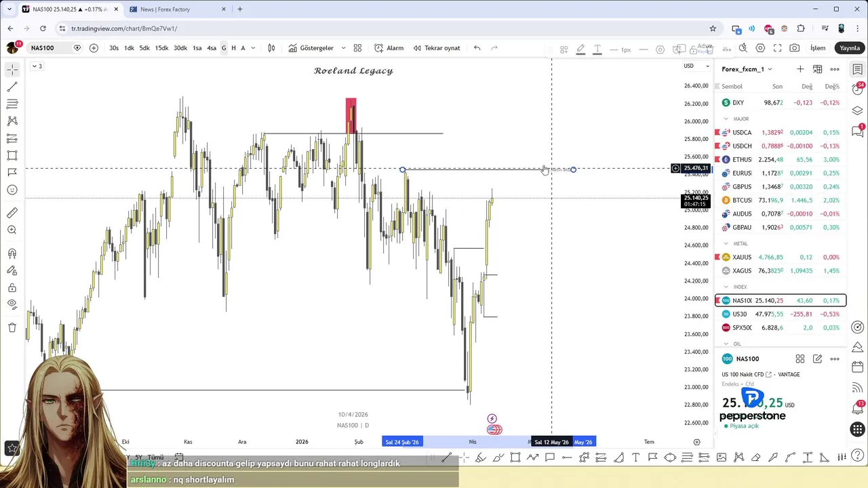Select the 1sa timeframe

pyautogui.click(x=197, y=48)
